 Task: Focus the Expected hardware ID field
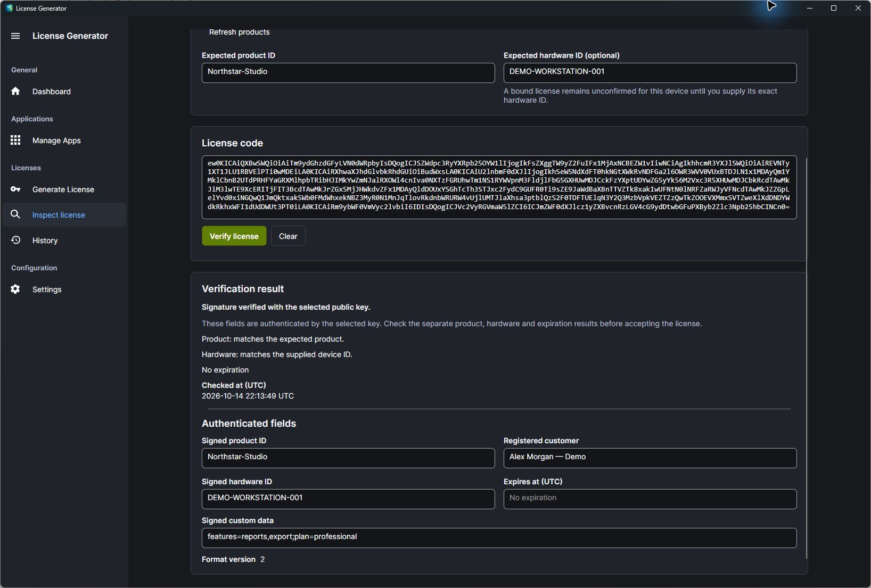point(650,73)
